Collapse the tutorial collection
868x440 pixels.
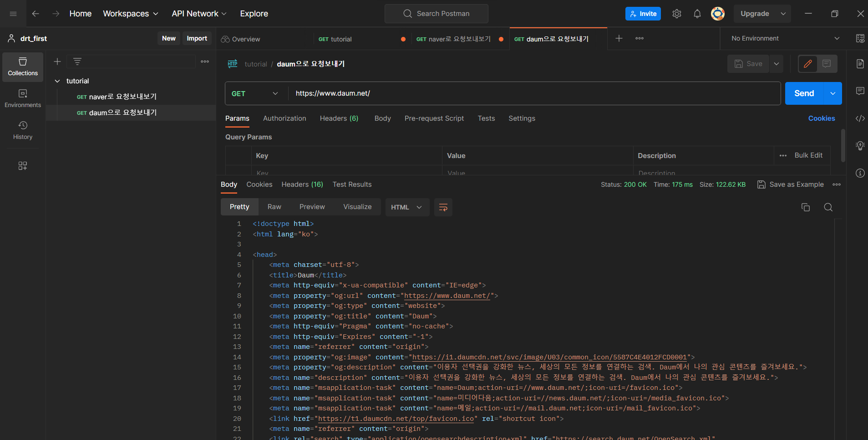tap(57, 81)
